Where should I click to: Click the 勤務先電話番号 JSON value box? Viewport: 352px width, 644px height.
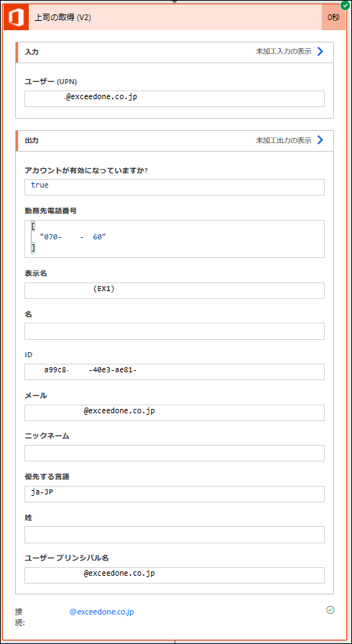pos(175,239)
